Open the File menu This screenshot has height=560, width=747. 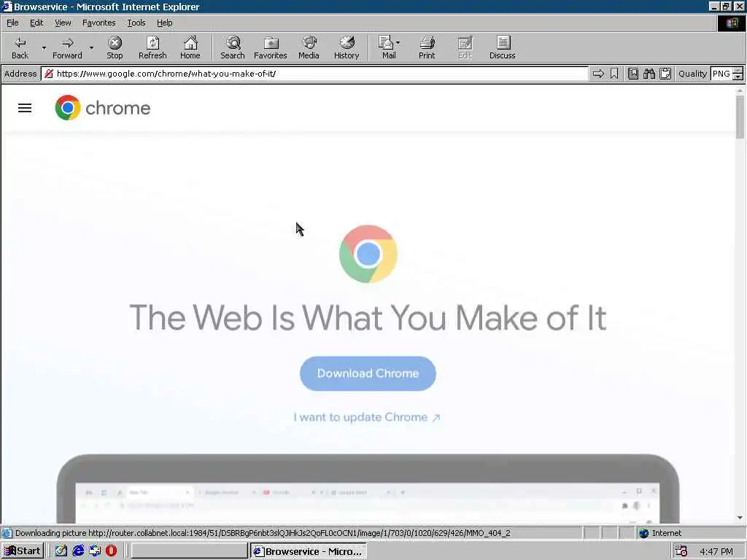12,23
